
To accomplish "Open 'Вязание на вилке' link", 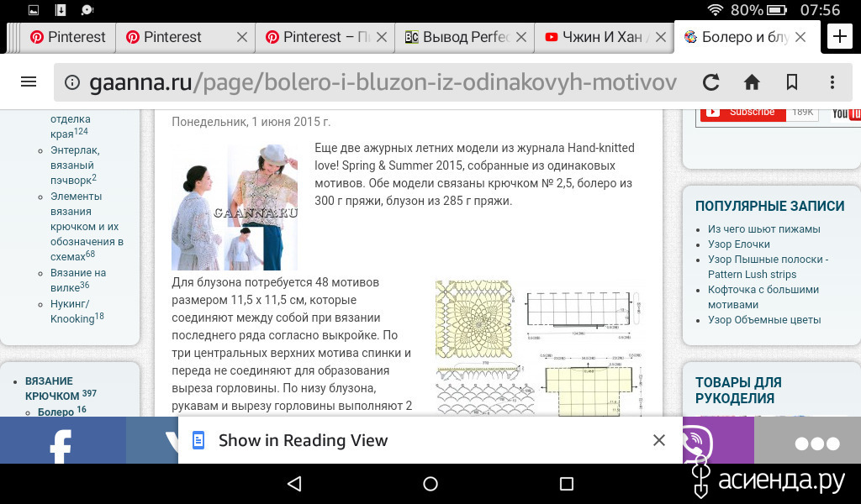I will click(78, 280).
